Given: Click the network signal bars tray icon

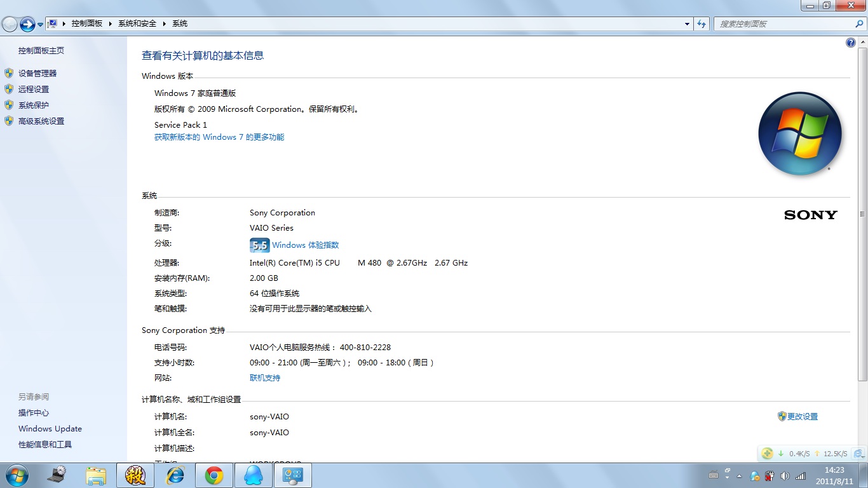Looking at the screenshot, I should pos(801,475).
